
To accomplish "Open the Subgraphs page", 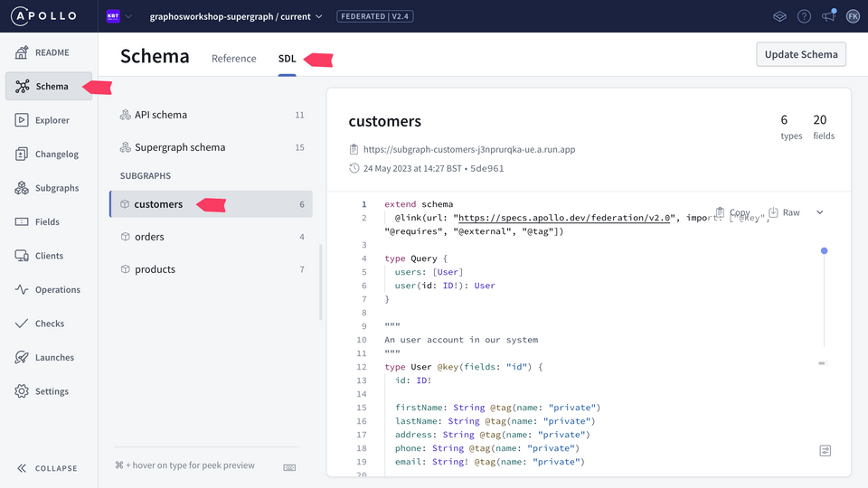I will [x=49, y=188].
